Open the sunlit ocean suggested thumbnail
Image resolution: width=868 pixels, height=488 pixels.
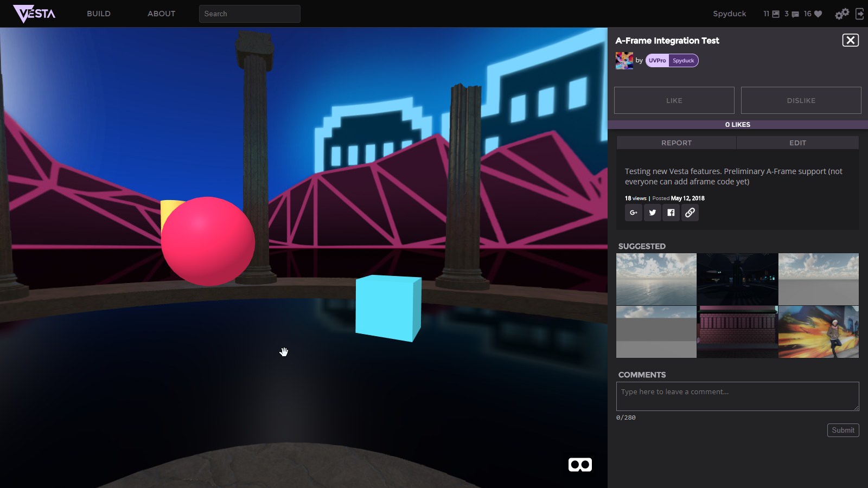656,279
